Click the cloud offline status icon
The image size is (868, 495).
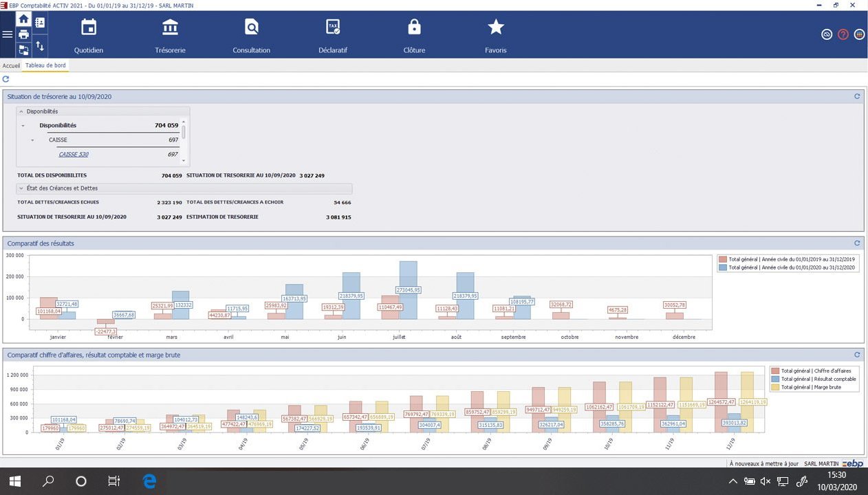click(827, 34)
